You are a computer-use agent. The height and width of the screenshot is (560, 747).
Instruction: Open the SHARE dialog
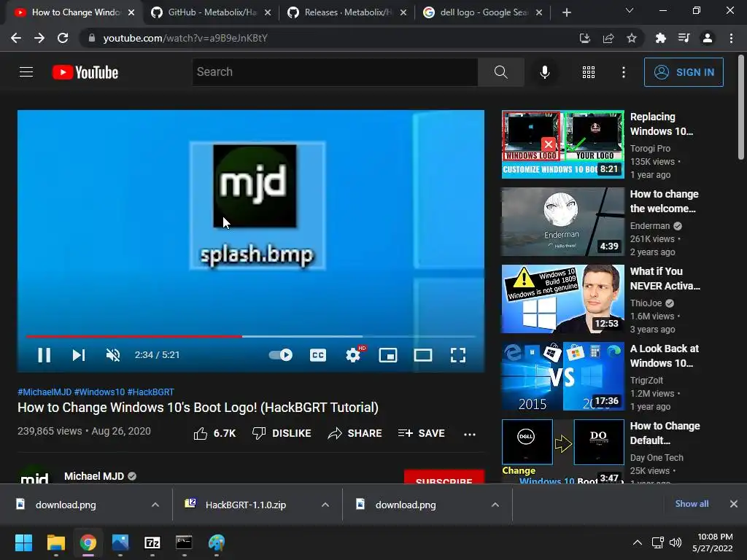pyautogui.click(x=355, y=433)
